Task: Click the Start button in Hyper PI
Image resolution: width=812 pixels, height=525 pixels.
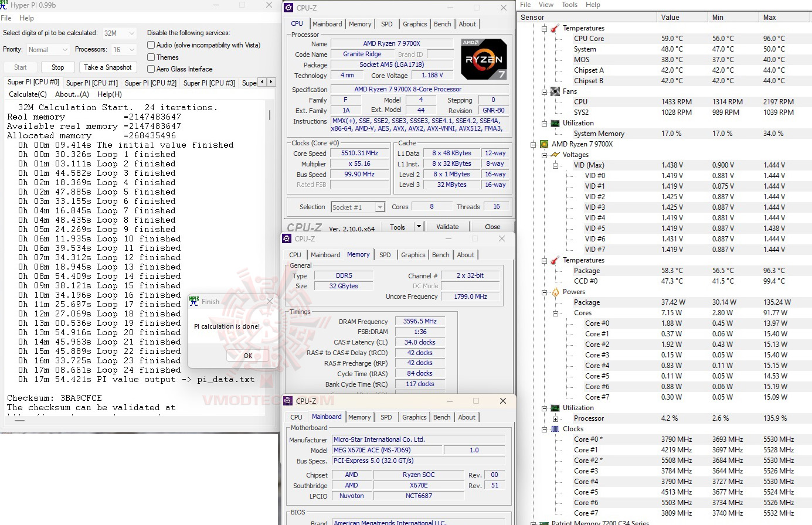Action: click(21, 67)
